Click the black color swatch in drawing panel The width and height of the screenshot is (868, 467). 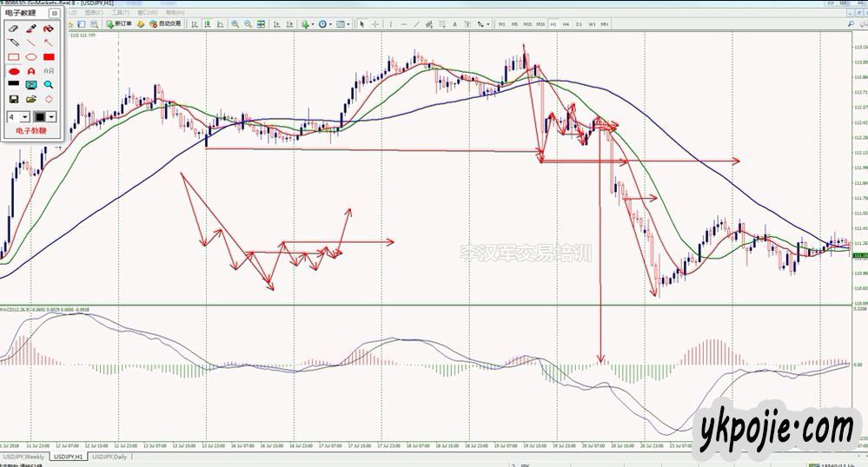coord(13,85)
